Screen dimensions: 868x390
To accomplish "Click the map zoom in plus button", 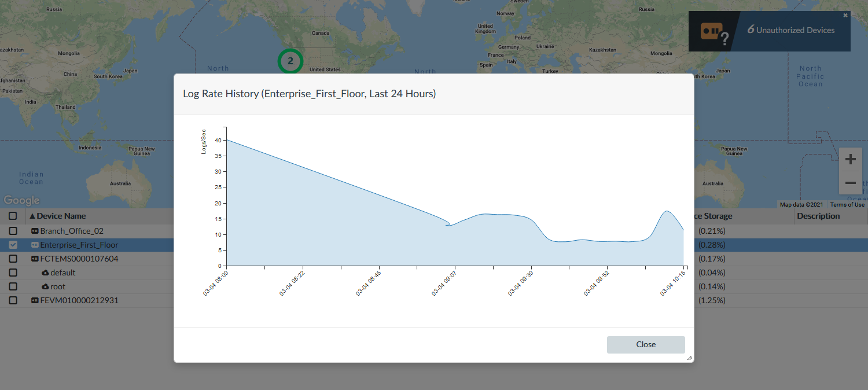I will point(850,159).
